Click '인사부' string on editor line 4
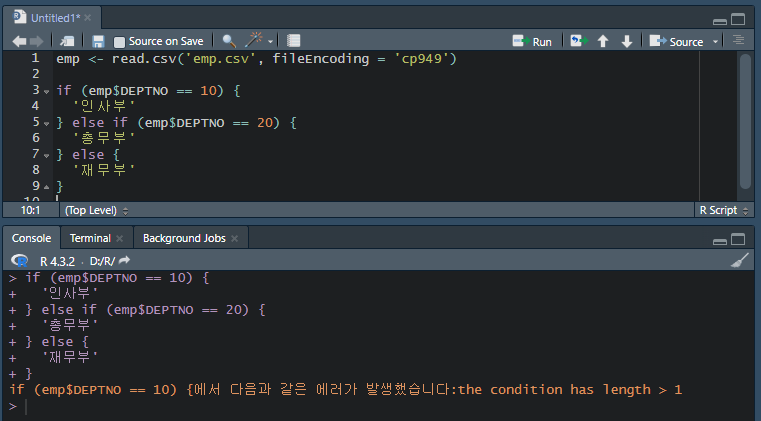The width and height of the screenshot is (761, 421). click(x=104, y=106)
